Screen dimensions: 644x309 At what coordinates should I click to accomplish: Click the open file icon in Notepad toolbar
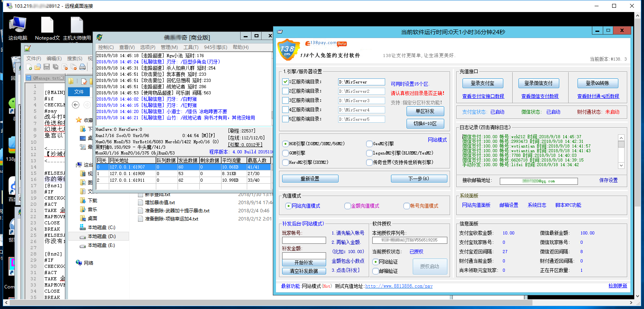38,67
